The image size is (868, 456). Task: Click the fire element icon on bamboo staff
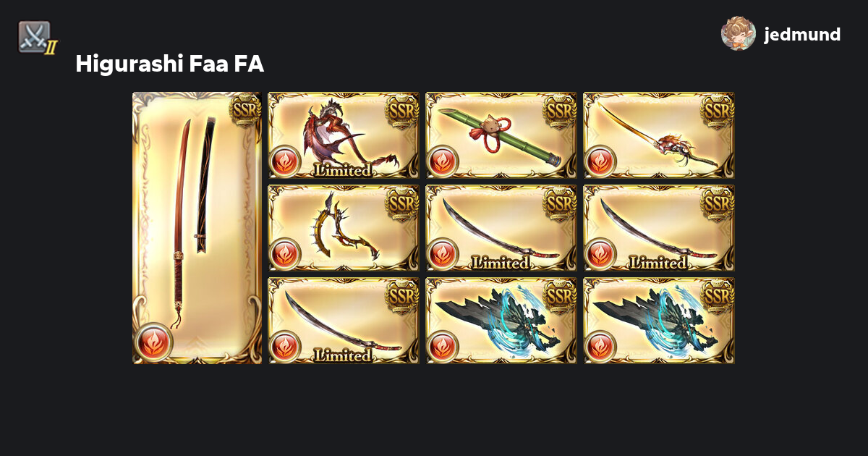(442, 161)
